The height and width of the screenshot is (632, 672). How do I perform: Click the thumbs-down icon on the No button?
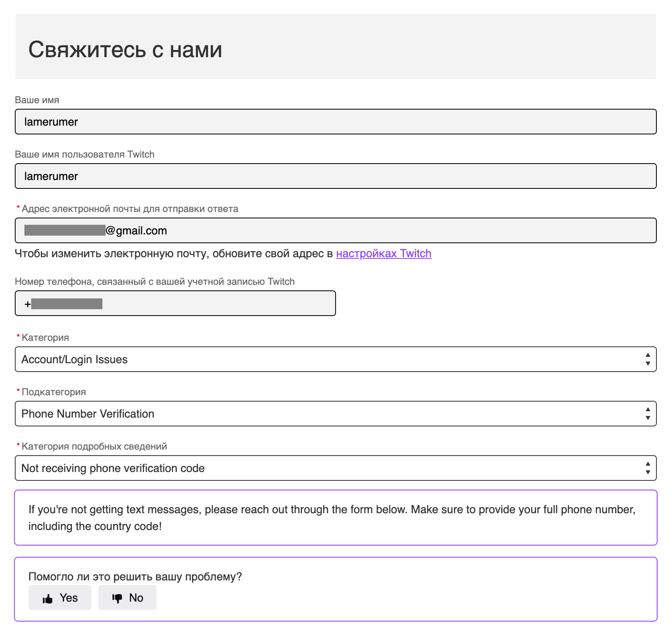117,598
